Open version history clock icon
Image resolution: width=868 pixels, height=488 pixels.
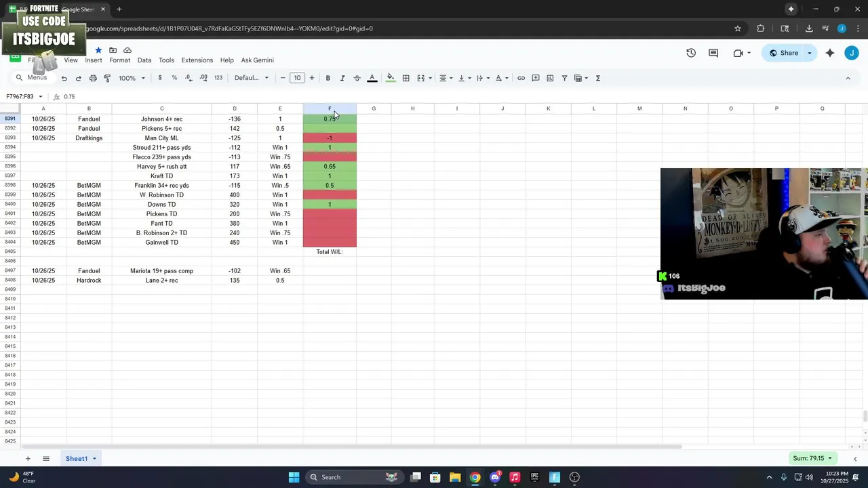(691, 53)
